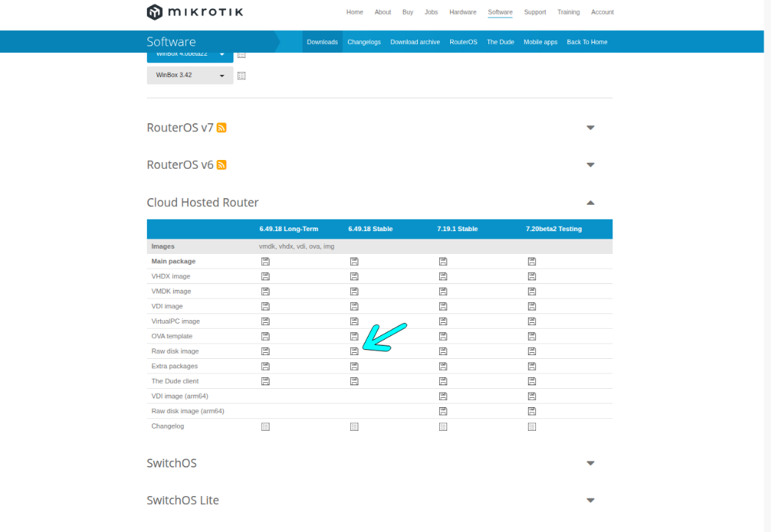The image size is (771, 532).
Task: Open the Software menu item
Action: click(500, 12)
